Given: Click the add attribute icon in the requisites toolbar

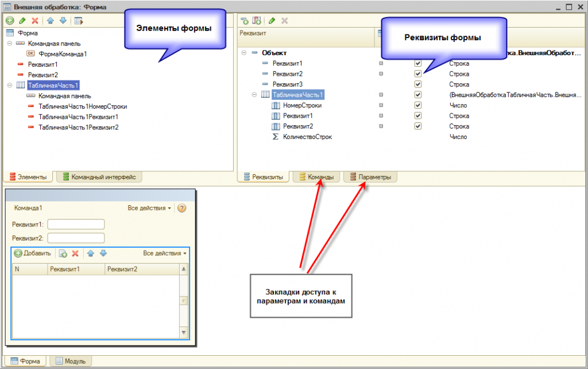Looking at the screenshot, I should click(245, 21).
